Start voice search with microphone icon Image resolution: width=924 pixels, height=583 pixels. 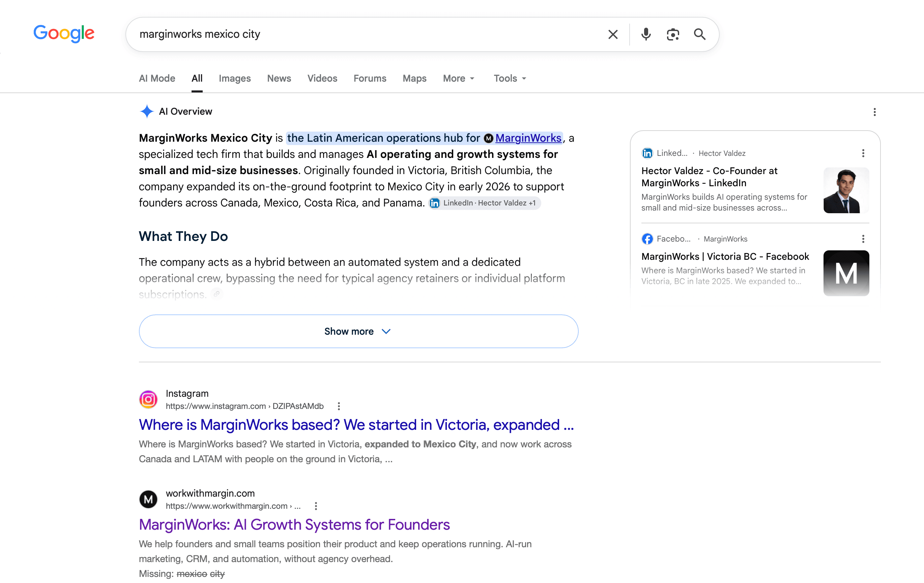coord(646,34)
